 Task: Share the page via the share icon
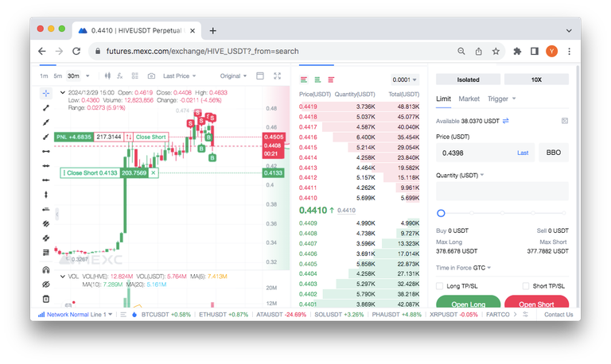[478, 51]
